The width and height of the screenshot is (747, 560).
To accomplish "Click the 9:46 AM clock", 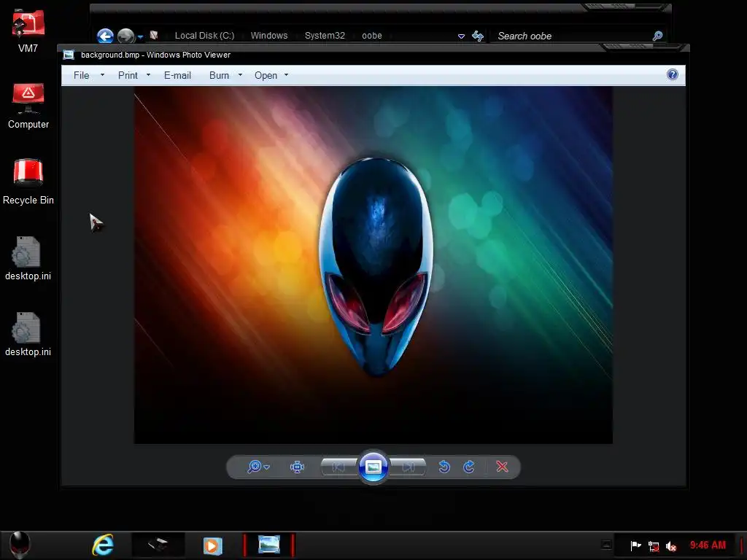I will 708,545.
